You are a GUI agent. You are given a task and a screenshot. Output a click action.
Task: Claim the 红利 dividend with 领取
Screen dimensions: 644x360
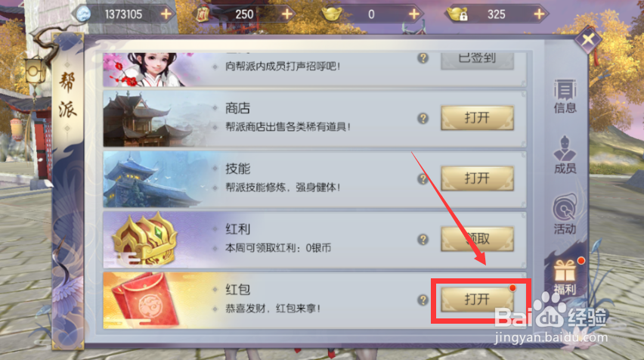point(477,239)
